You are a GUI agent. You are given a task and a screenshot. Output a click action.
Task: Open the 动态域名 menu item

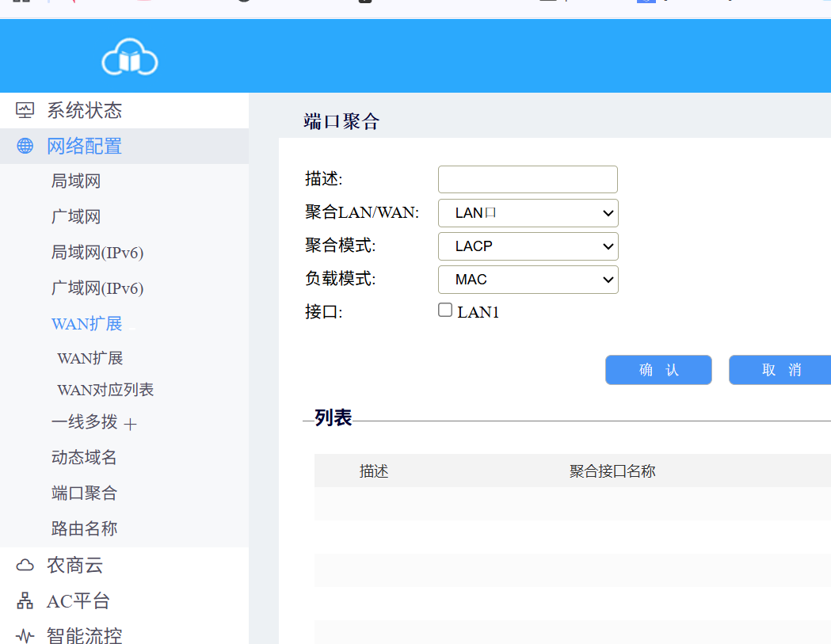tap(84, 457)
